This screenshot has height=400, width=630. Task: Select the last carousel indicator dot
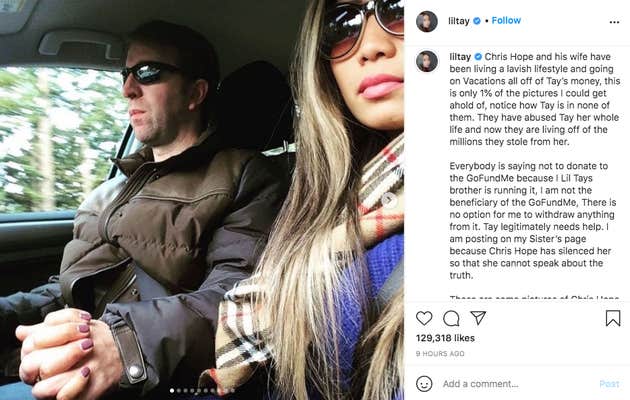pyautogui.click(x=232, y=390)
